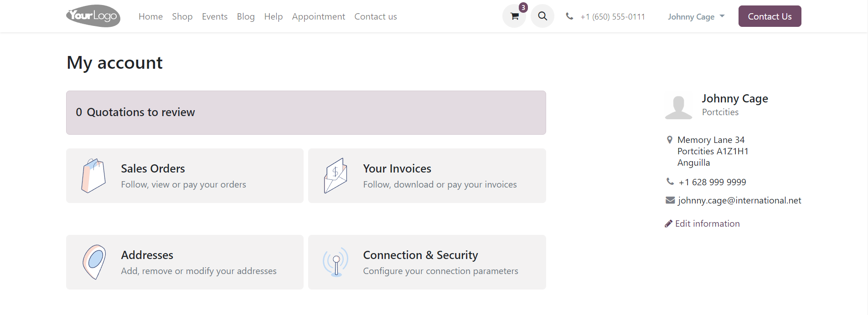The width and height of the screenshot is (868, 315).
Task: Click the YourLogo site logo
Action: point(93,16)
